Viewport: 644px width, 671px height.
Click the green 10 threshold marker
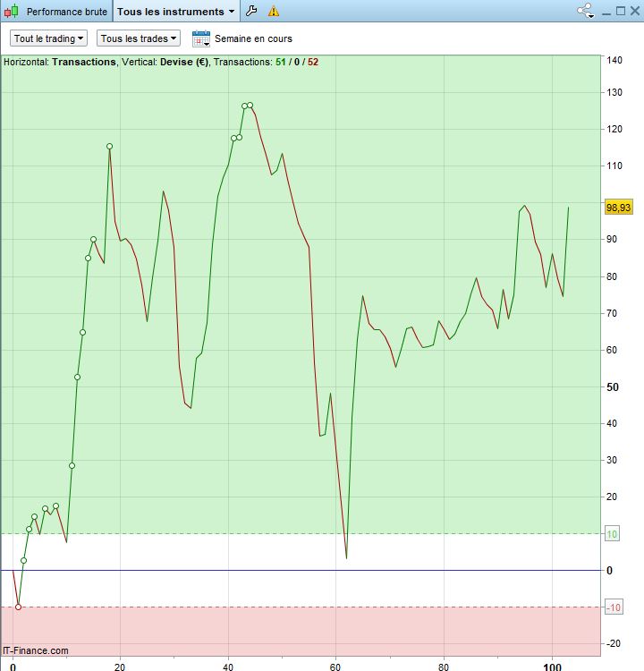tap(612, 534)
